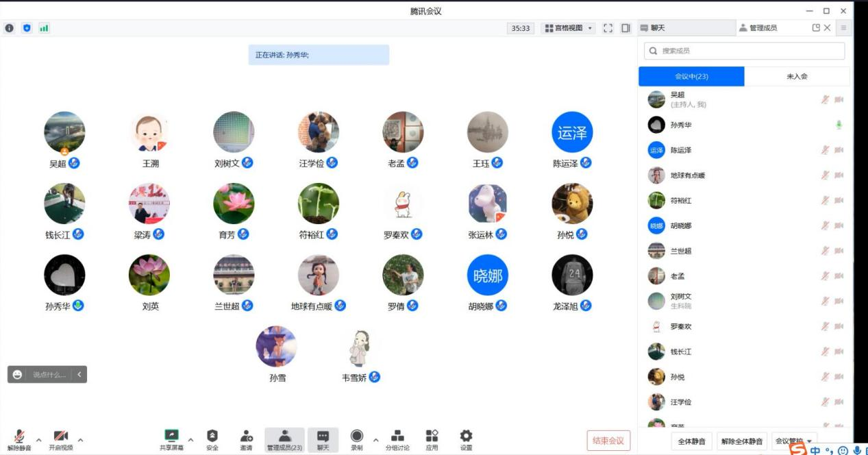
Task: Toggle the side panel layout icon
Action: pos(625,28)
